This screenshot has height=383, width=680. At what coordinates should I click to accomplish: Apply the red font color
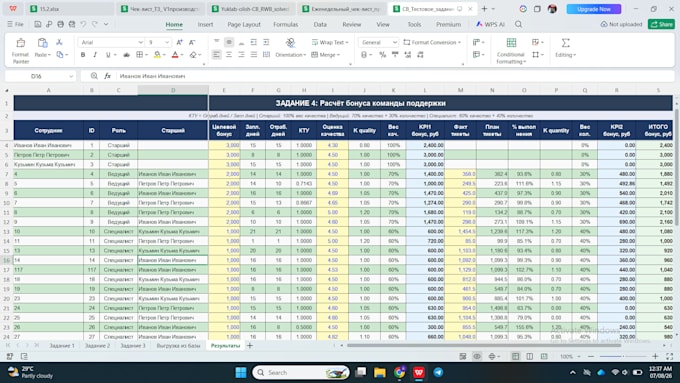tap(175, 55)
